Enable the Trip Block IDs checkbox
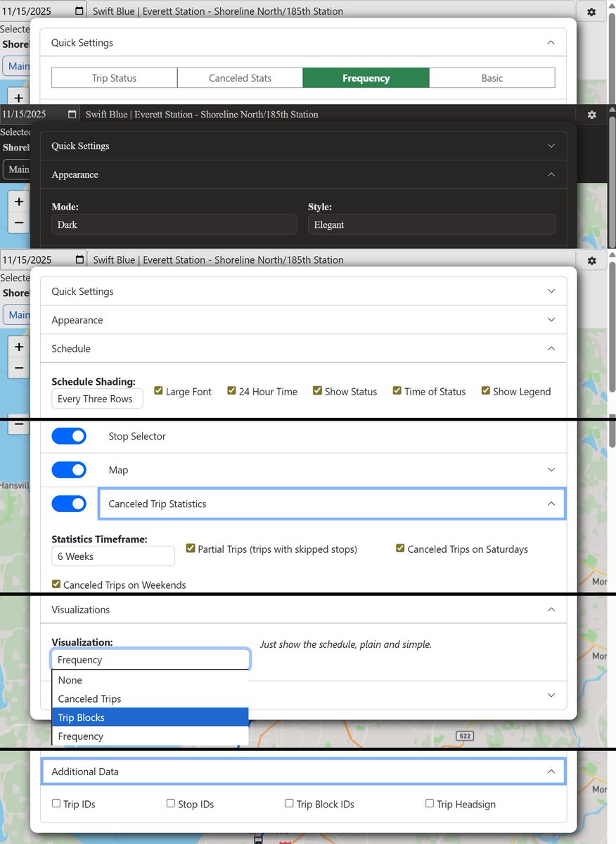 point(289,803)
